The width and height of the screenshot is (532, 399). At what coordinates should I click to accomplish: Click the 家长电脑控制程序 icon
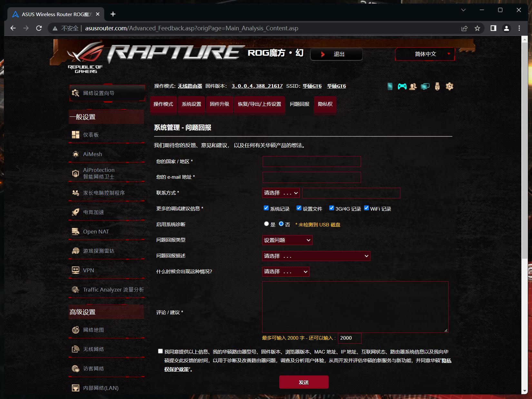click(75, 193)
